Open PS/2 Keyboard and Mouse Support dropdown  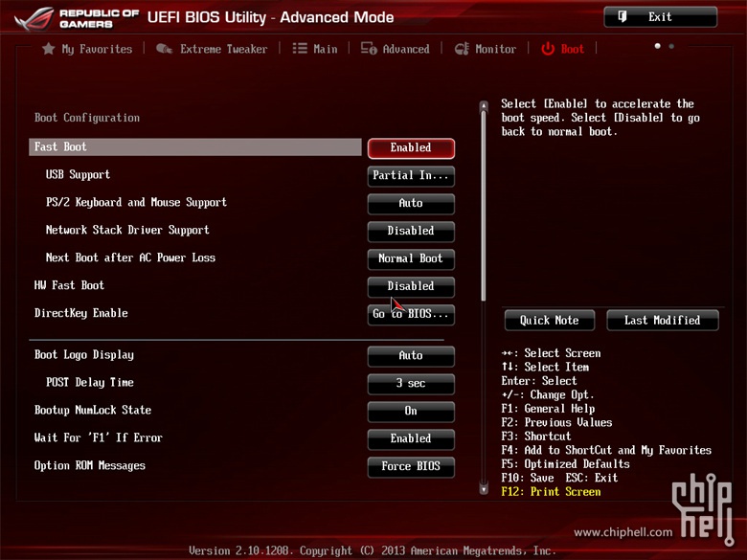tap(411, 203)
